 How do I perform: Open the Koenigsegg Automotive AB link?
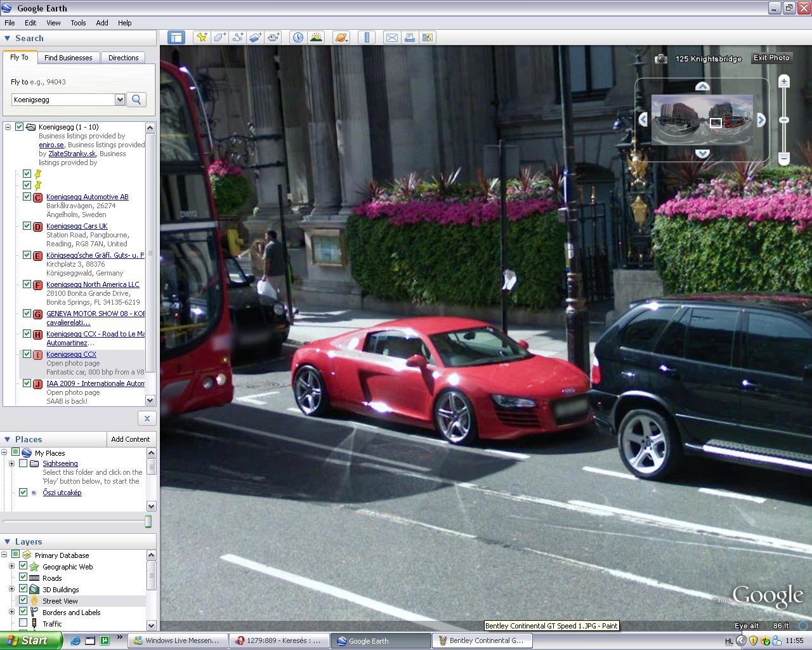point(88,197)
